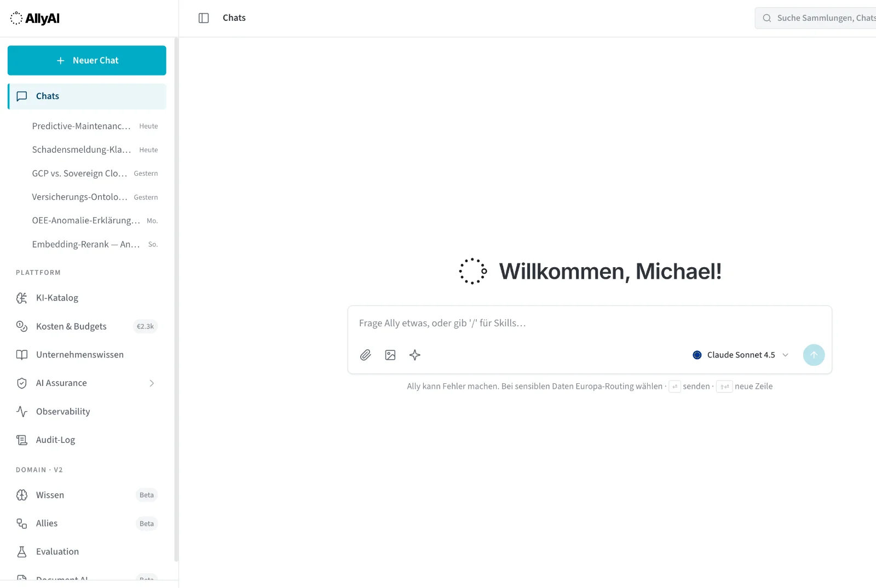Open Evaluation page
This screenshot has height=588, width=876.
click(87, 552)
